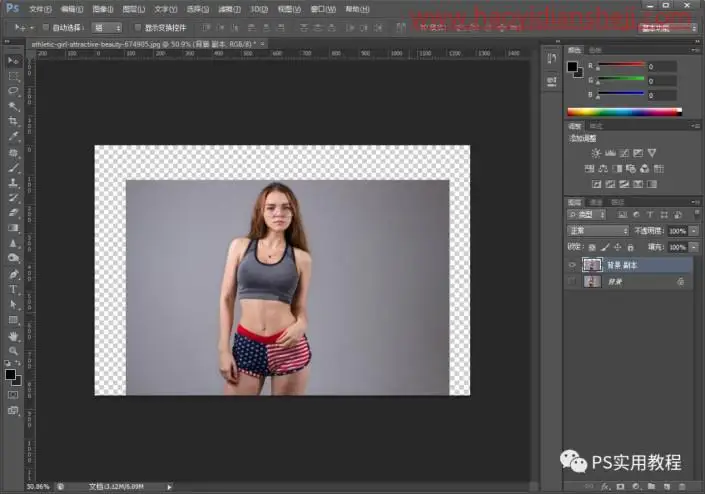The image size is (705, 494).
Task: Select the Hand tool
Action: tap(13, 336)
